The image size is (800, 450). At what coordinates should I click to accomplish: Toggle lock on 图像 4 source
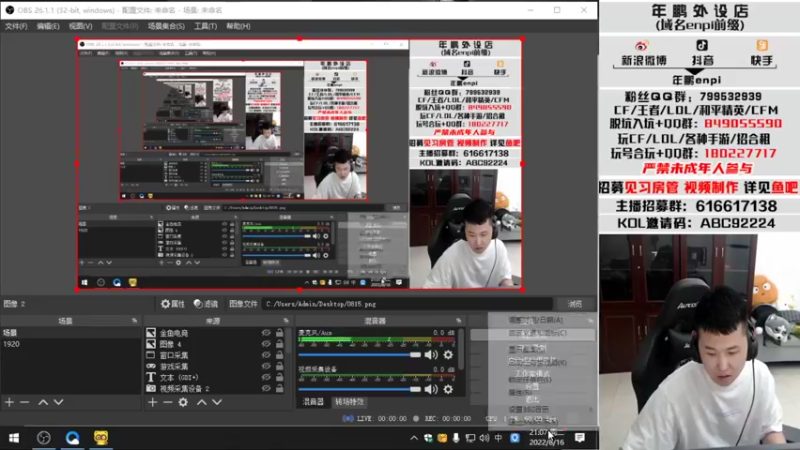coord(280,344)
